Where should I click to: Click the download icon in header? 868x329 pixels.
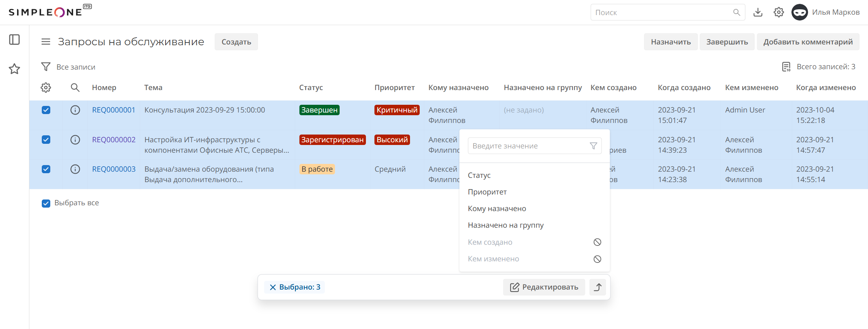click(758, 12)
